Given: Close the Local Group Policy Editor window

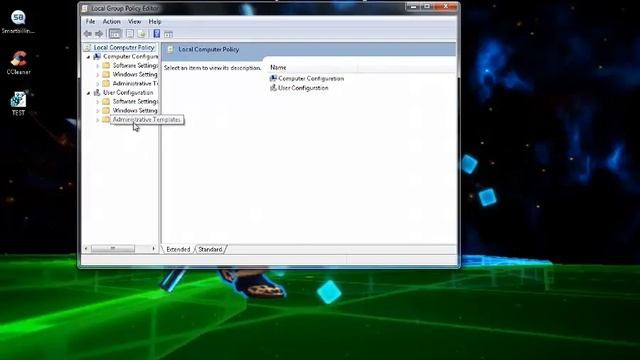Looking at the screenshot, I should tap(446, 7).
